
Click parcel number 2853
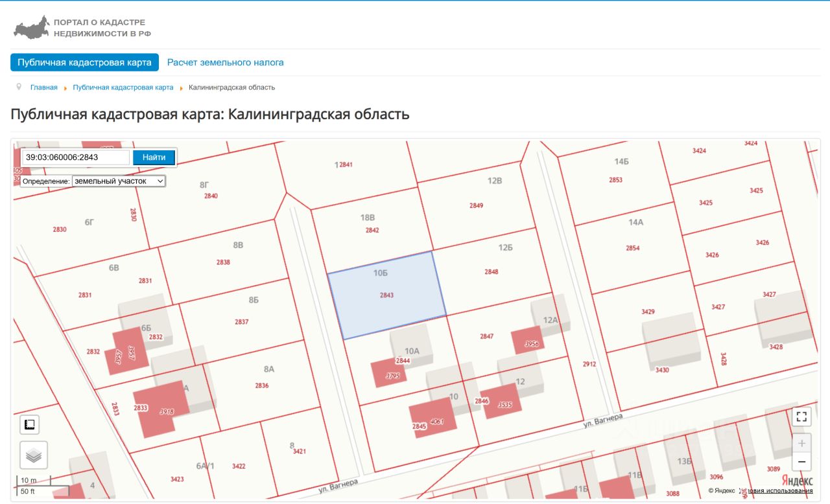coord(616,179)
